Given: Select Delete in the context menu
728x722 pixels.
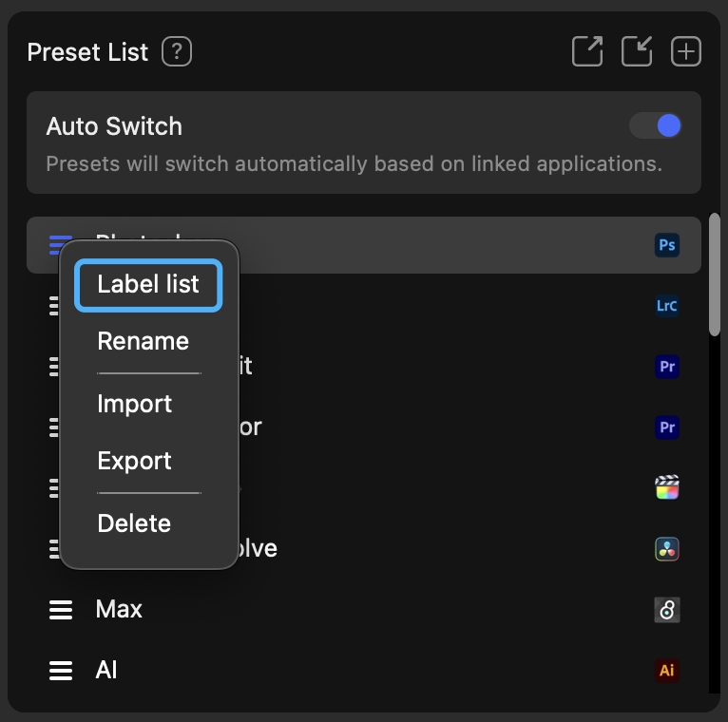Looking at the screenshot, I should point(134,523).
